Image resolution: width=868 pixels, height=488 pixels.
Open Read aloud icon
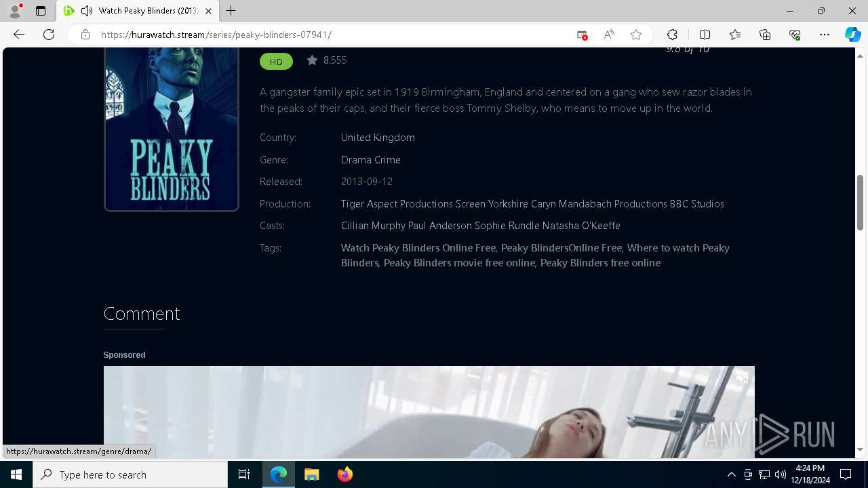point(609,35)
